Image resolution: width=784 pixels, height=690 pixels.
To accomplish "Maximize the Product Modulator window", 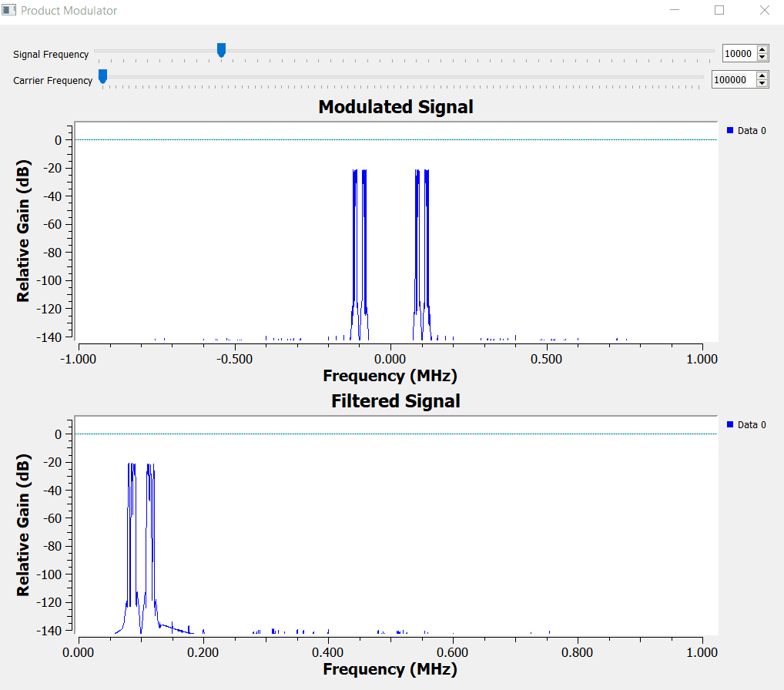I will 719,11.
